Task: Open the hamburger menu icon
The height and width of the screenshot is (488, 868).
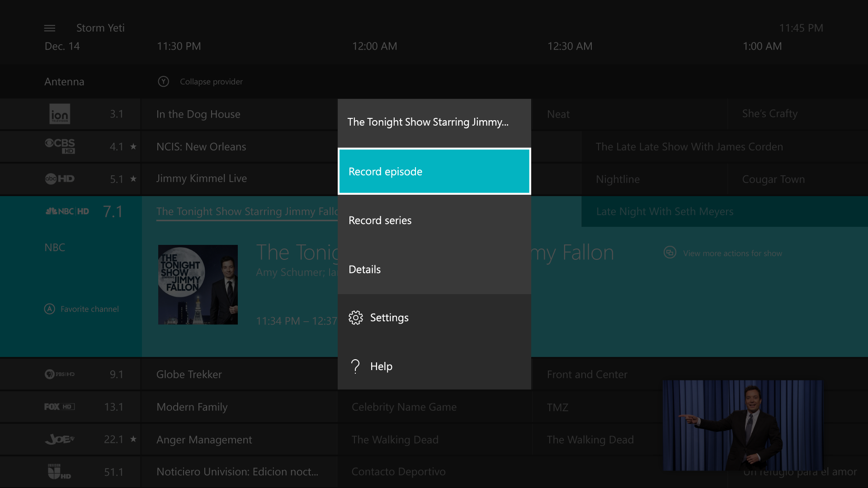Action: click(x=50, y=28)
